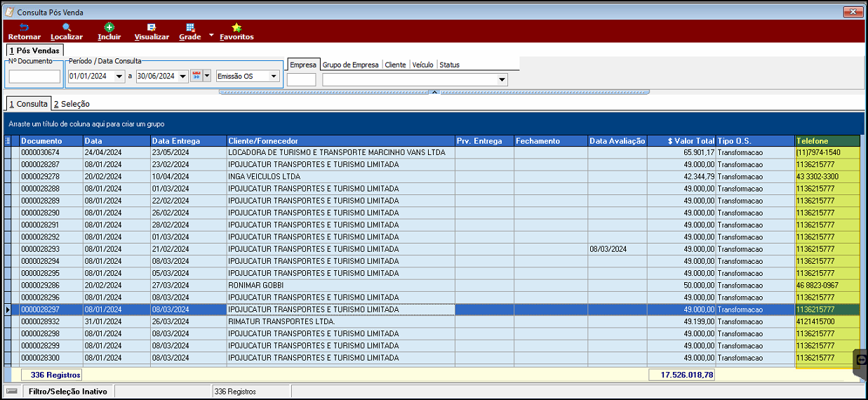868x400 pixels.
Task: Click phone 46 8823-0967 cell
Action: 827,286
